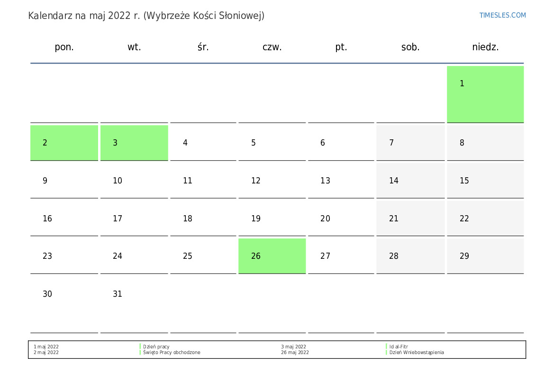The width and height of the screenshot is (554, 392).
Task: Click legend date '26 maj 2022'
Action: (x=295, y=352)
